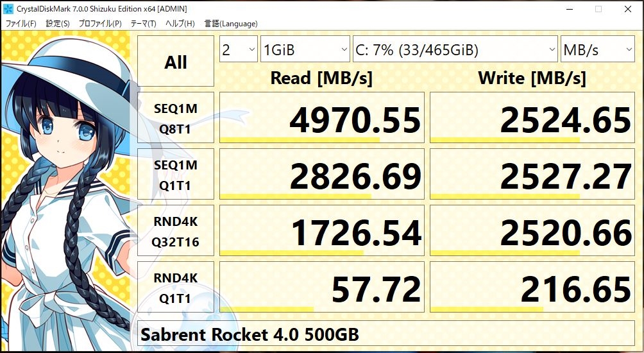Open the 言語(Language) menu
The image size is (644, 353).
coord(231,24)
